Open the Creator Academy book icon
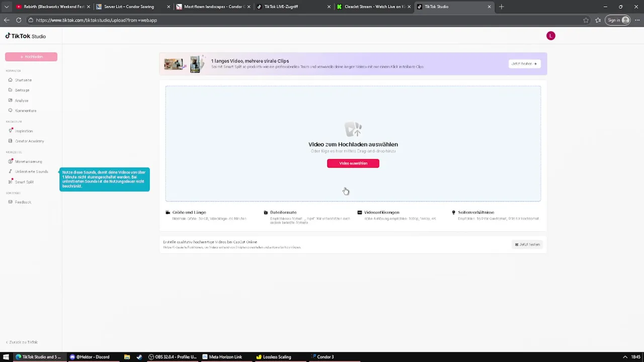Viewport: 644px width, 362px height. (x=10, y=141)
